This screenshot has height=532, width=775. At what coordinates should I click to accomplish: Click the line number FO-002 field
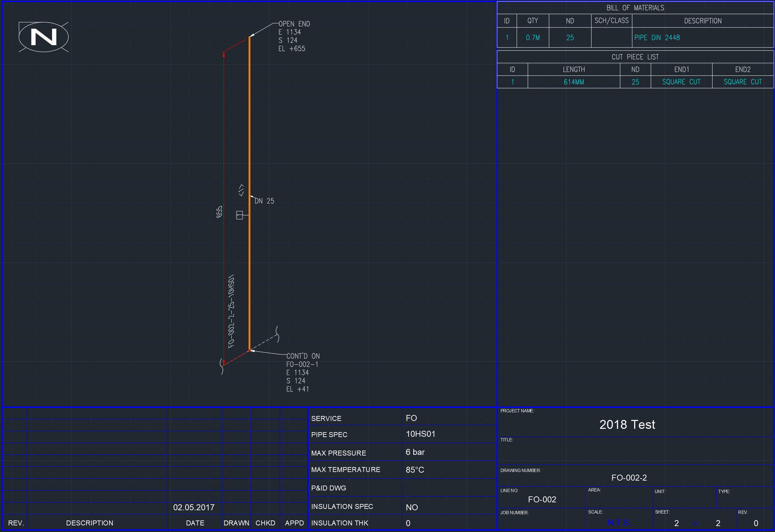(x=542, y=500)
